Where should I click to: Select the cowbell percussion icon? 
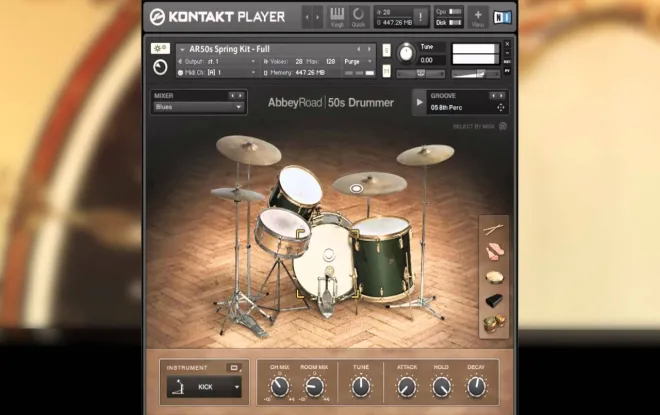[494, 301]
